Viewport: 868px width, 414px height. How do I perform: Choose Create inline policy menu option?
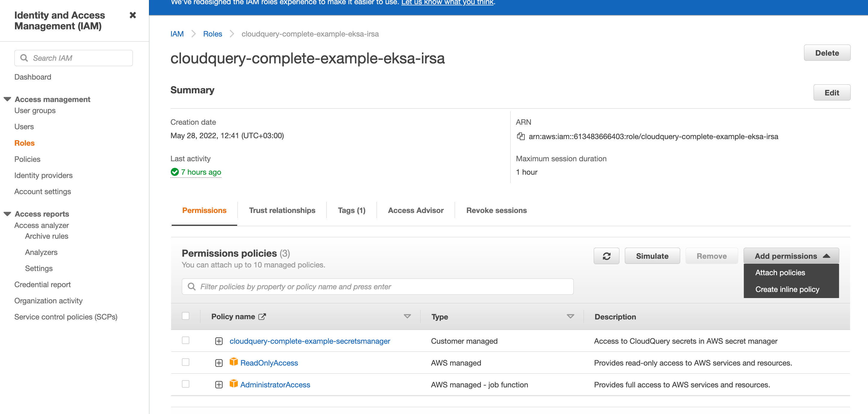click(787, 289)
